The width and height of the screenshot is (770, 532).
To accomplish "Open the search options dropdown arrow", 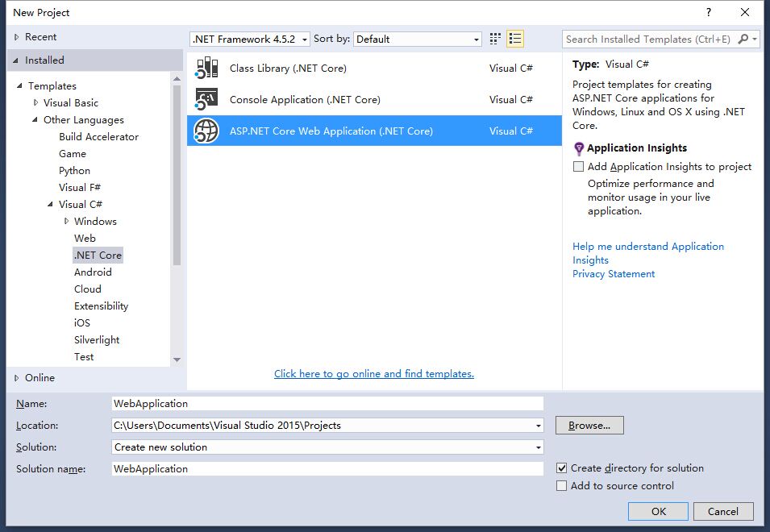I will (755, 39).
